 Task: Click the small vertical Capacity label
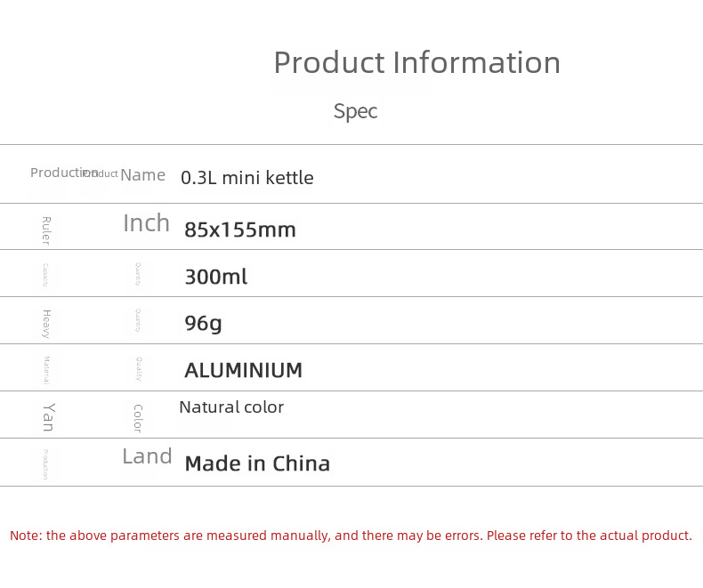(46, 275)
